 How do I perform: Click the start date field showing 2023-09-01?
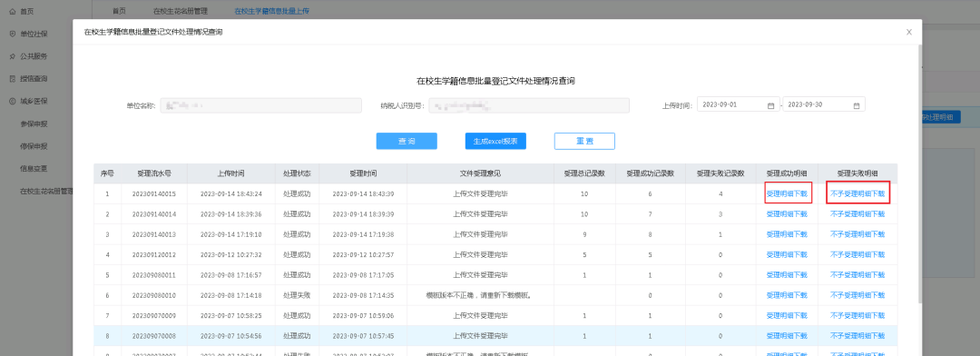click(x=738, y=105)
